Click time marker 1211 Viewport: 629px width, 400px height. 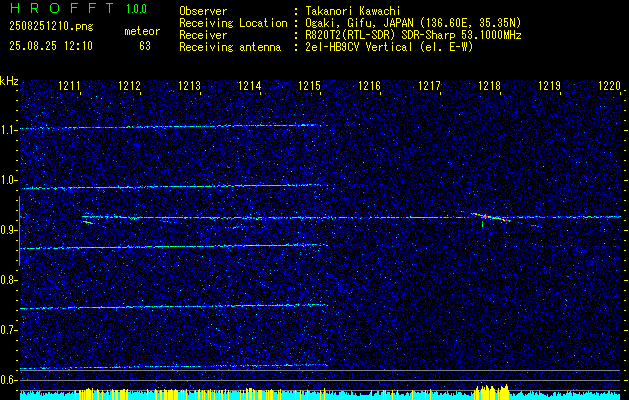(x=69, y=85)
